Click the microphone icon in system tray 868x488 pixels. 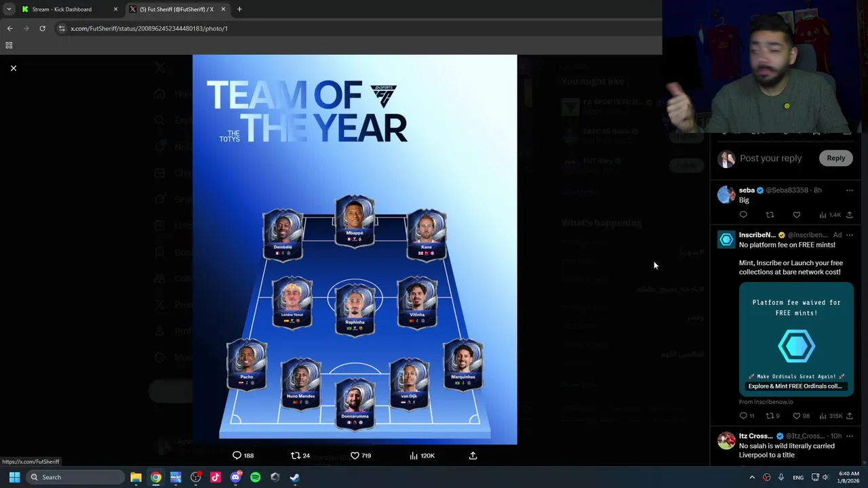point(781,477)
